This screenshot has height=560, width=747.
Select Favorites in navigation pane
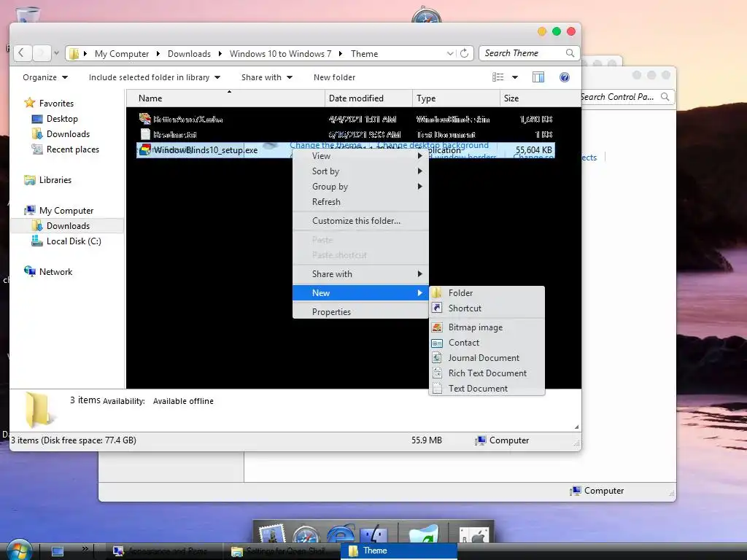(x=56, y=104)
